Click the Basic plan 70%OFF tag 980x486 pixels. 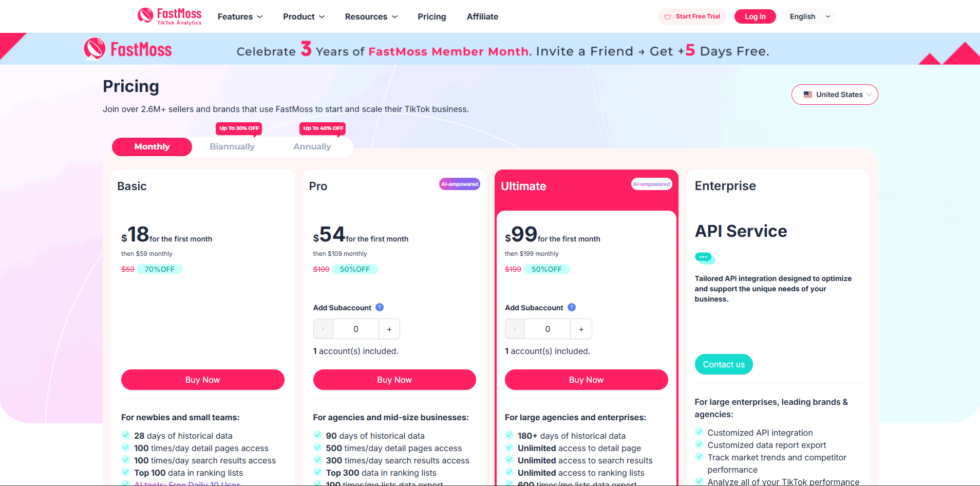[160, 269]
